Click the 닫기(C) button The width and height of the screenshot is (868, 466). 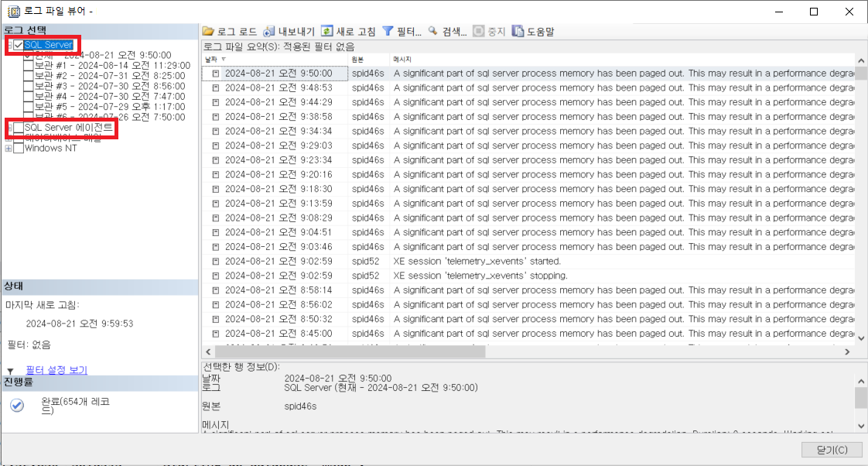click(832, 450)
